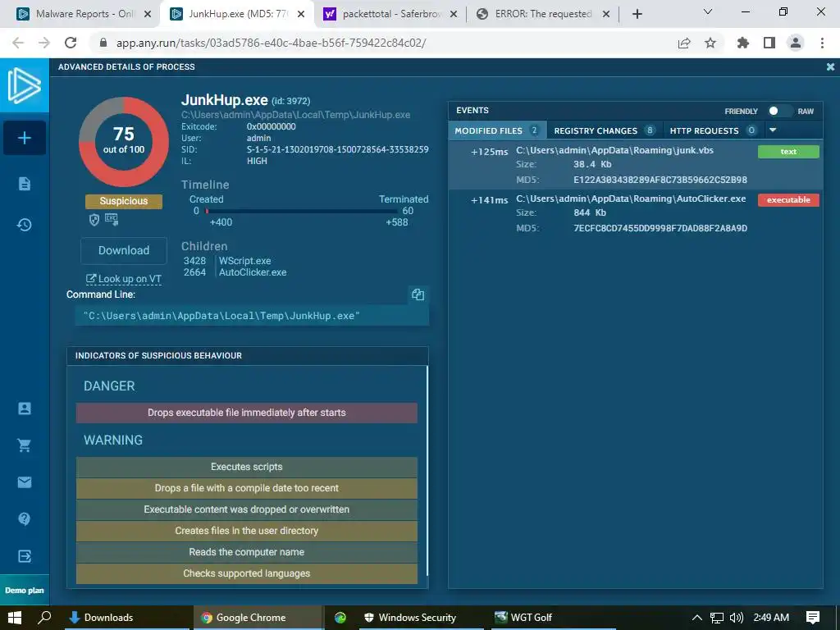Click Checks supported languages indicator
This screenshot has width=840, height=630.
pyautogui.click(x=246, y=573)
